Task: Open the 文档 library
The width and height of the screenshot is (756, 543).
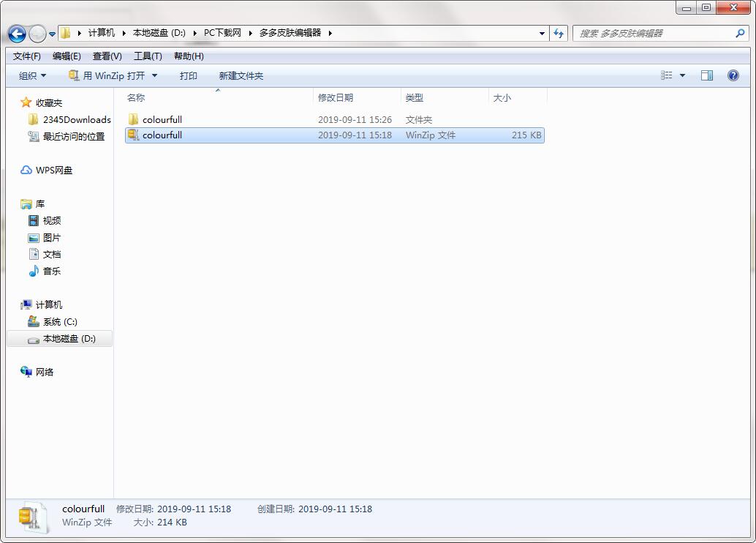Action: [x=52, y=255]
